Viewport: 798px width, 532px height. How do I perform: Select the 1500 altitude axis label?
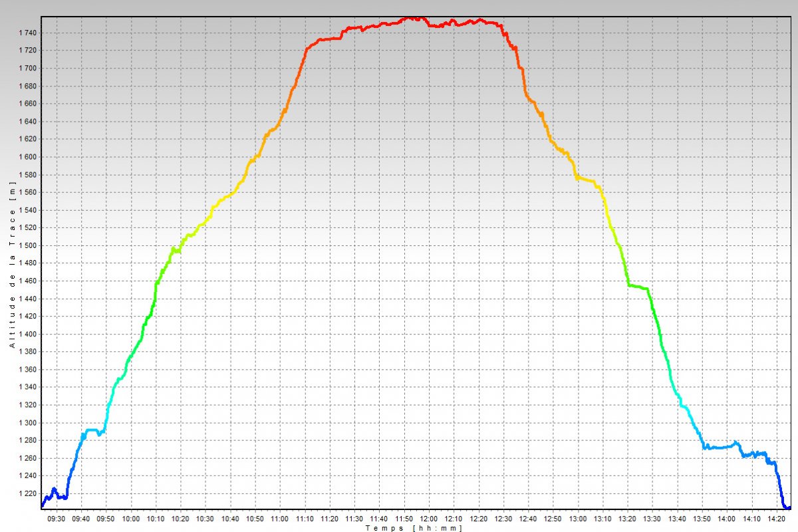(28, 245)
